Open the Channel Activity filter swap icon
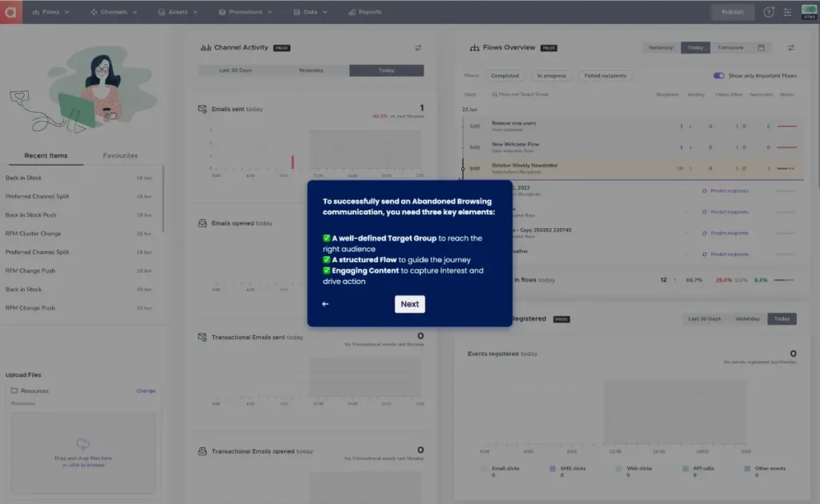 418,47
